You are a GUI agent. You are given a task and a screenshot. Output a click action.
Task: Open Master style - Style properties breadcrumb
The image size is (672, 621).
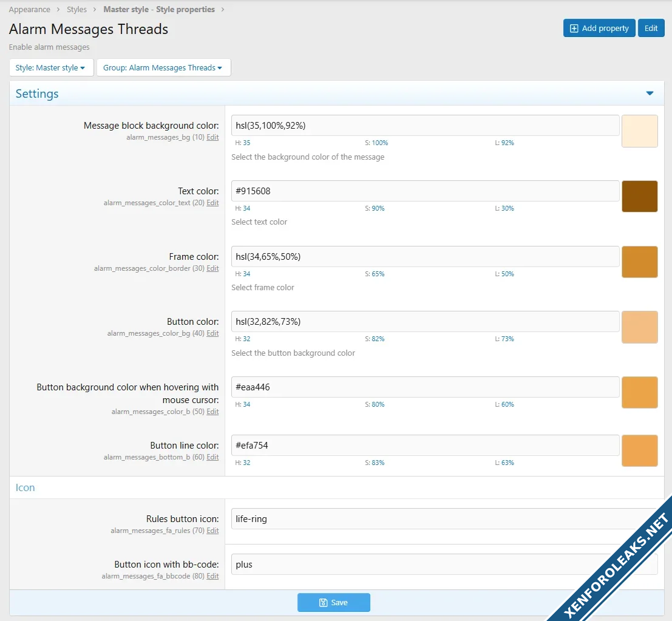click(159, 10)
